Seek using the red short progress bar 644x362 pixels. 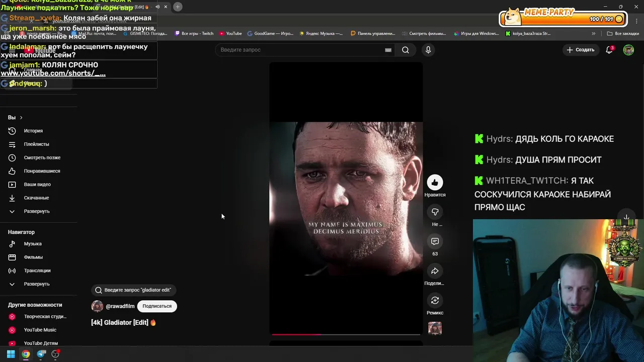point(346,334)
